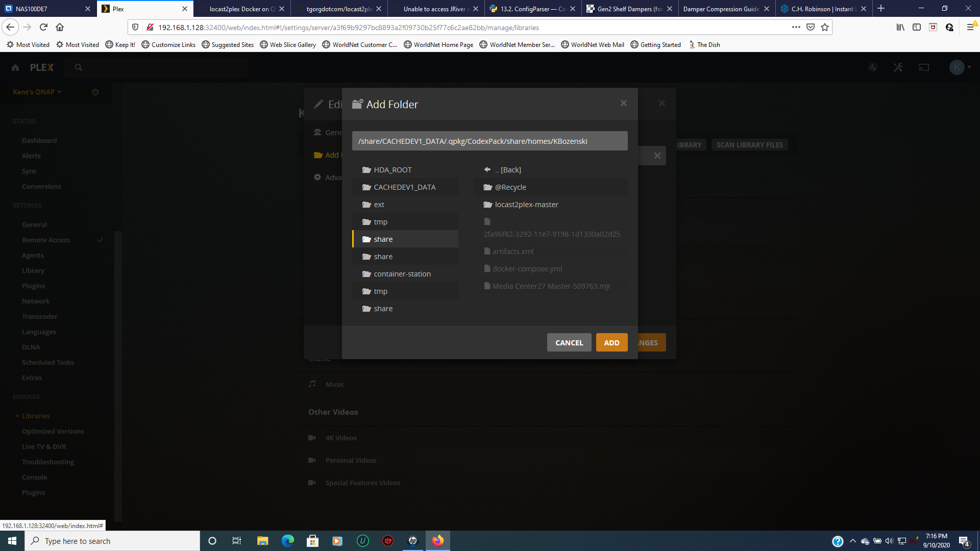Switch to the Libraries section

[35, 416]
